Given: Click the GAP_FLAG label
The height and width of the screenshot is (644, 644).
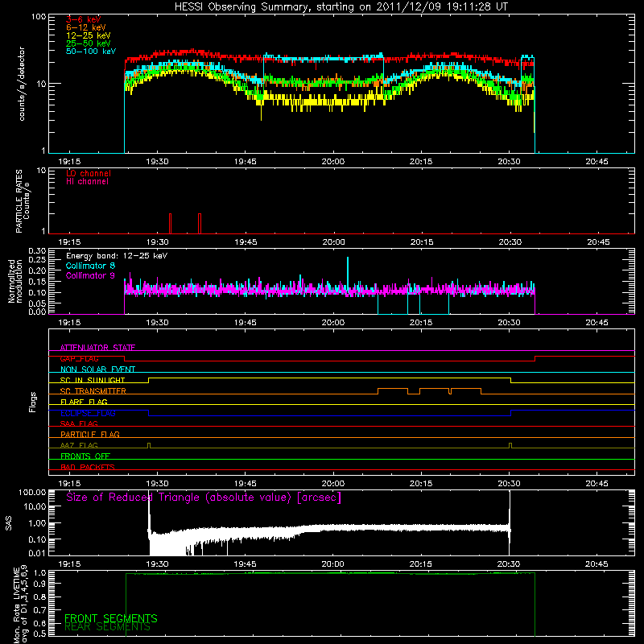Looking at the screenshot, I should (x=79, y=358).
